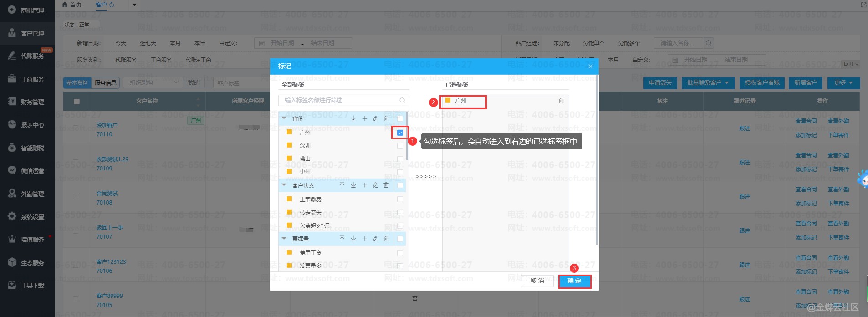This screenshot has width=868, height=317.
Task: Tick the 正常缴费 tag checkbox
Action: [x=400, y=199]
